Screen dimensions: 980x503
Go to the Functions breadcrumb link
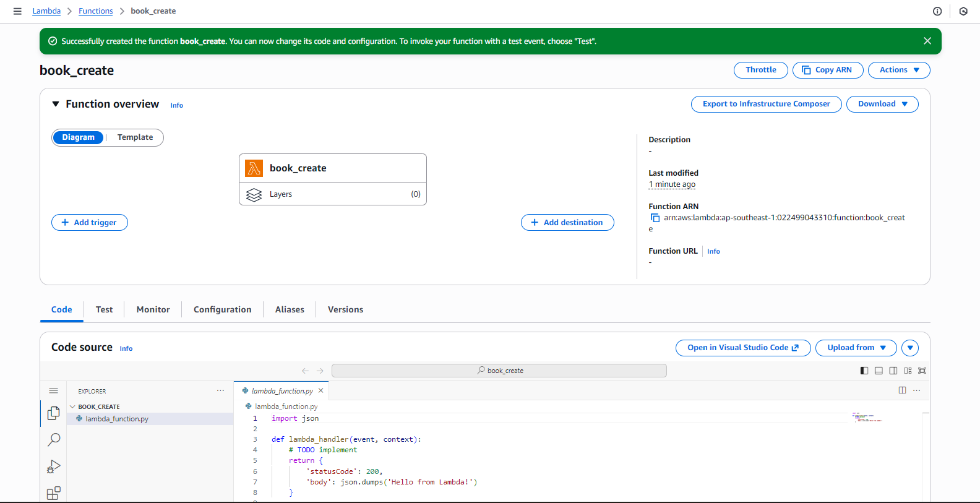[96, 11]
